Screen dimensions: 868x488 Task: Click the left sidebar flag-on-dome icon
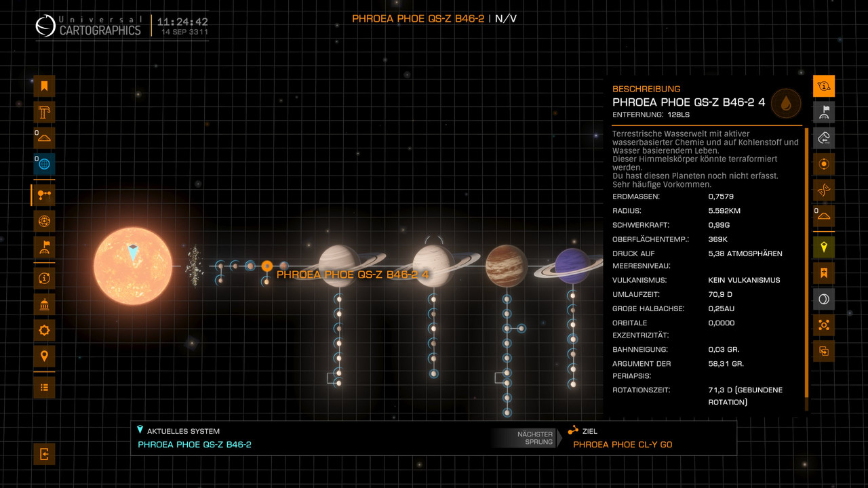click(x=44, y=247)
